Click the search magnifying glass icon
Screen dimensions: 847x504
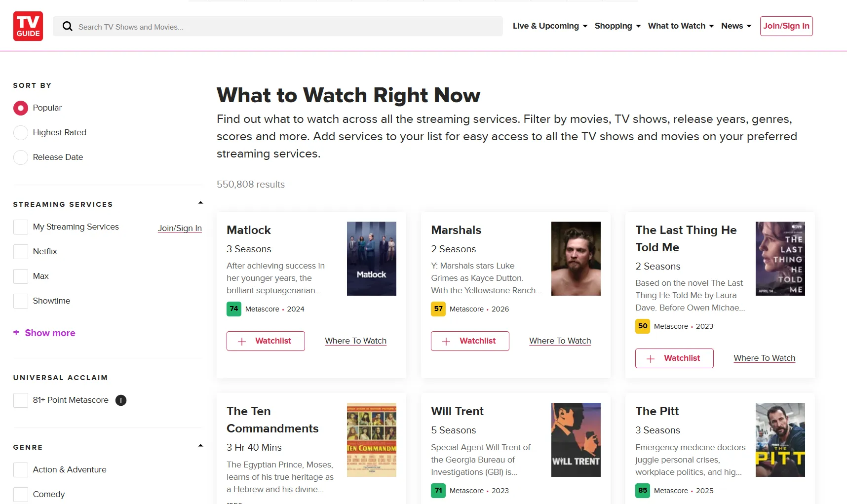pyautogui.click(x=67, y=26)
